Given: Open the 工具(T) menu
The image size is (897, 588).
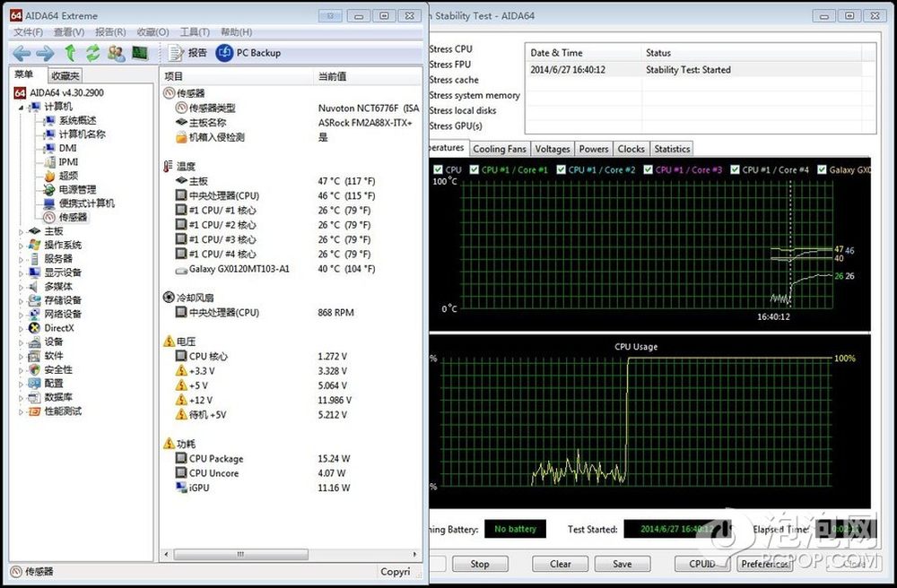Looking at the screenshot, I should pos(195,32).
